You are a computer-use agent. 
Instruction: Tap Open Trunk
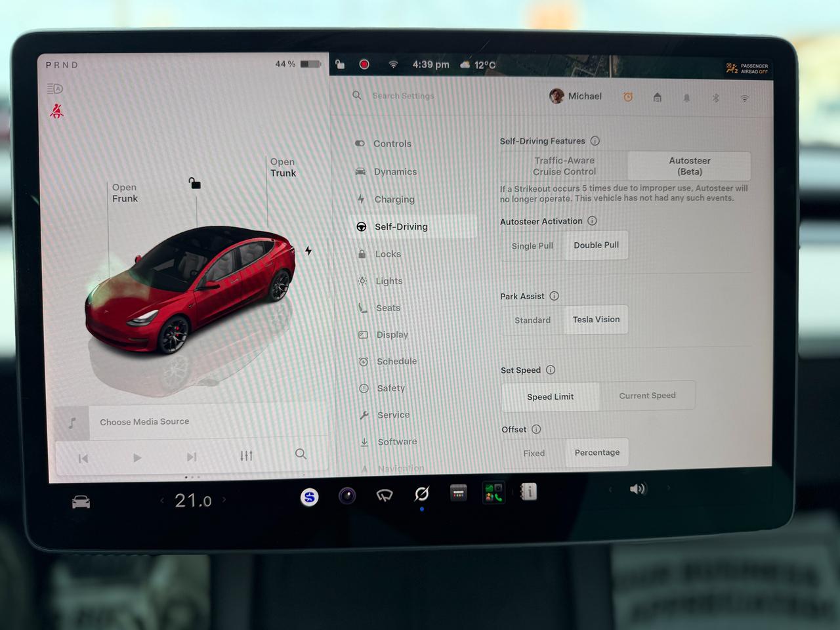(283, 167)
